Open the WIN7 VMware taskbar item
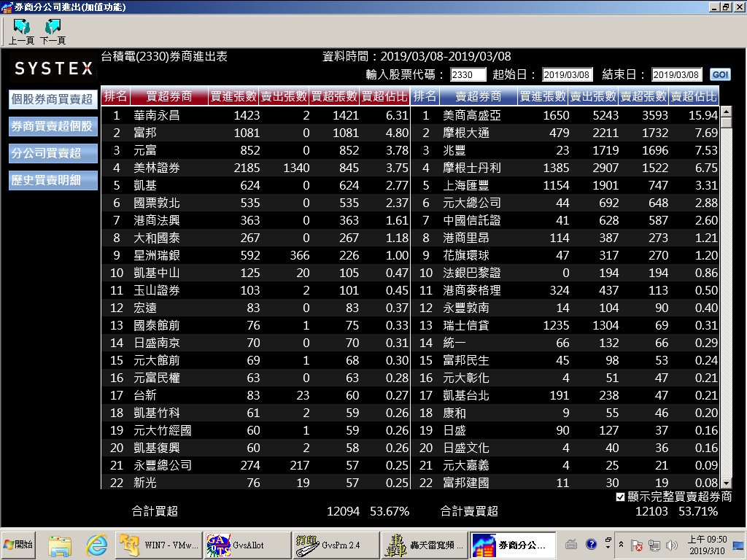 (x=158, y=544)
